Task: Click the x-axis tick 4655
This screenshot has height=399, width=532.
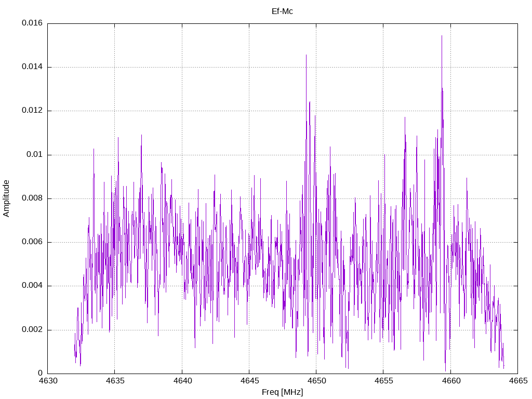Action: pyautogui.click(x=384, y=381)
